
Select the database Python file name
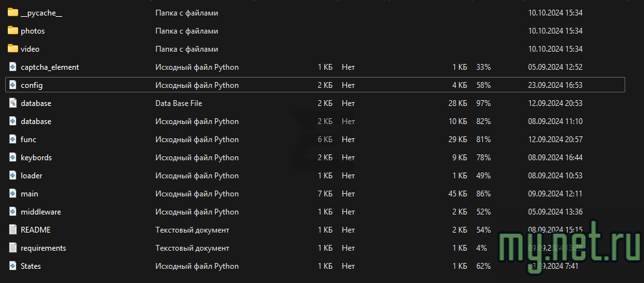(36, 121)
